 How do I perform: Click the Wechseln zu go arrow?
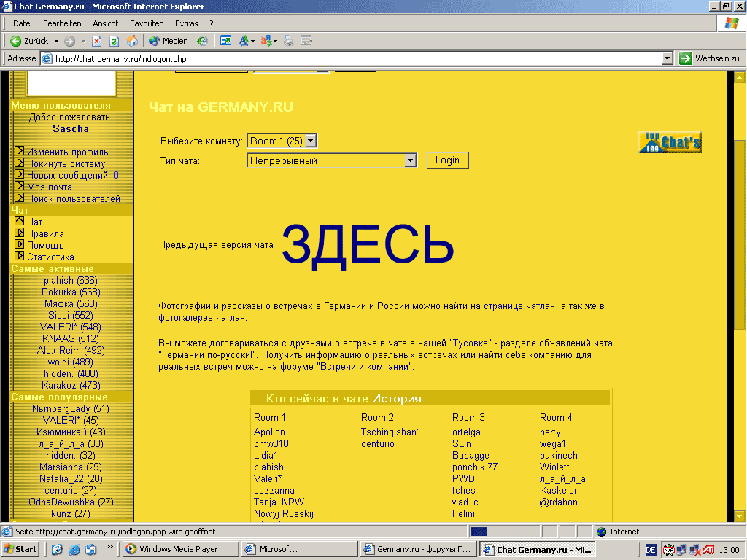(686, 58)
